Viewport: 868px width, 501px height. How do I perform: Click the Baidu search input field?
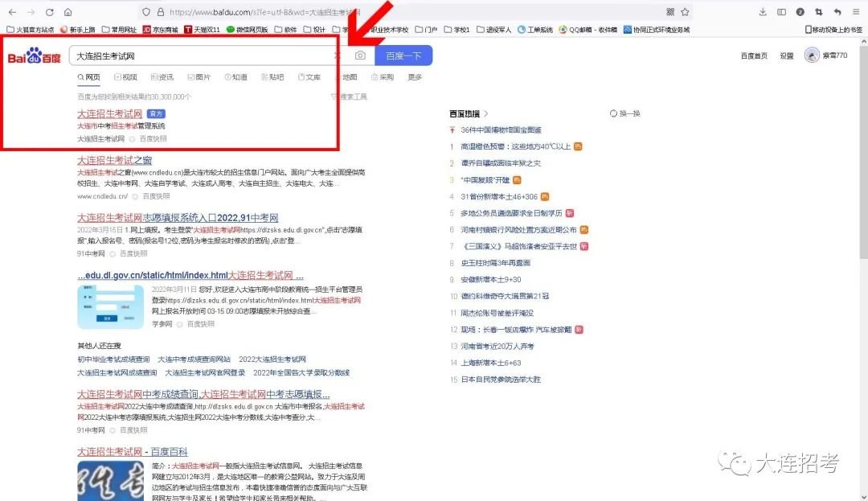point(201,55)
